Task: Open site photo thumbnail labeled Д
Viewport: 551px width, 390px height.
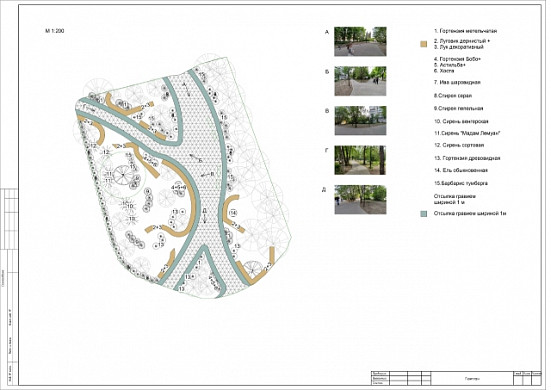Action: (360, 200)
